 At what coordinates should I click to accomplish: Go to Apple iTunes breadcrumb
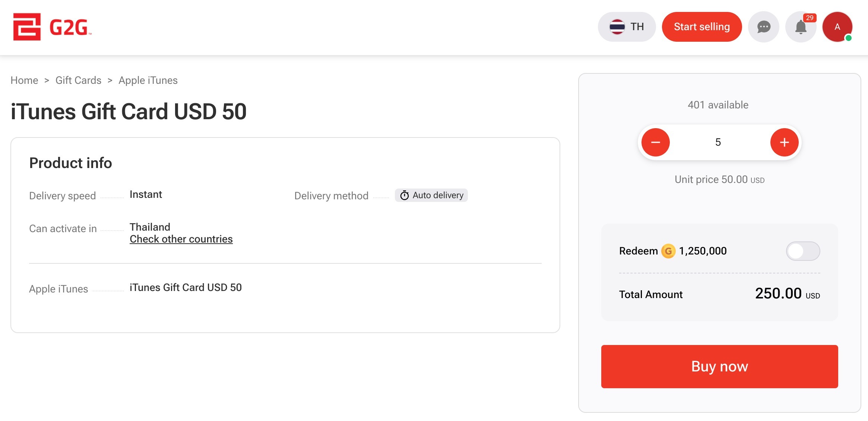[x=148, y=80]
